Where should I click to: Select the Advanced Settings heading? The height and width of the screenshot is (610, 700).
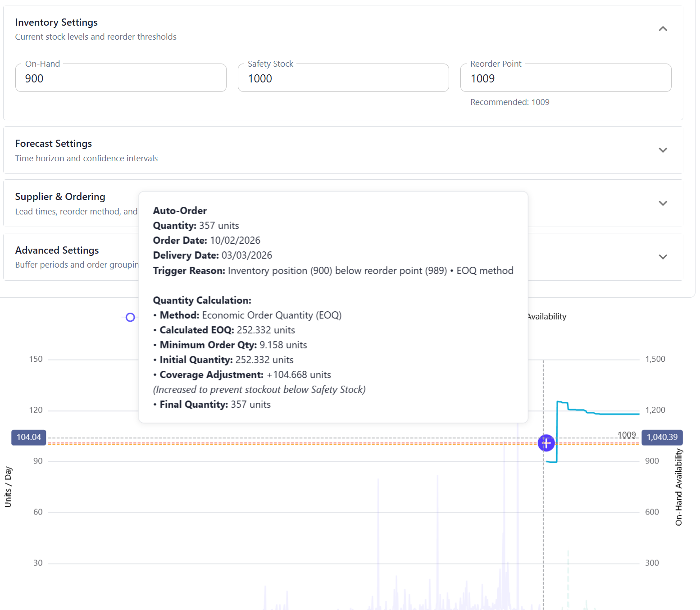(57, 250)
